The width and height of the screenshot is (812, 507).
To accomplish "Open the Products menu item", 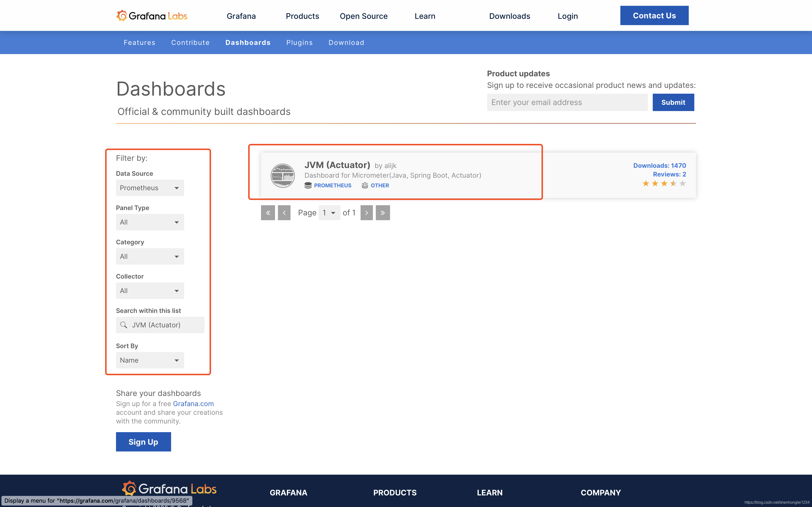I will click(302, 16).
